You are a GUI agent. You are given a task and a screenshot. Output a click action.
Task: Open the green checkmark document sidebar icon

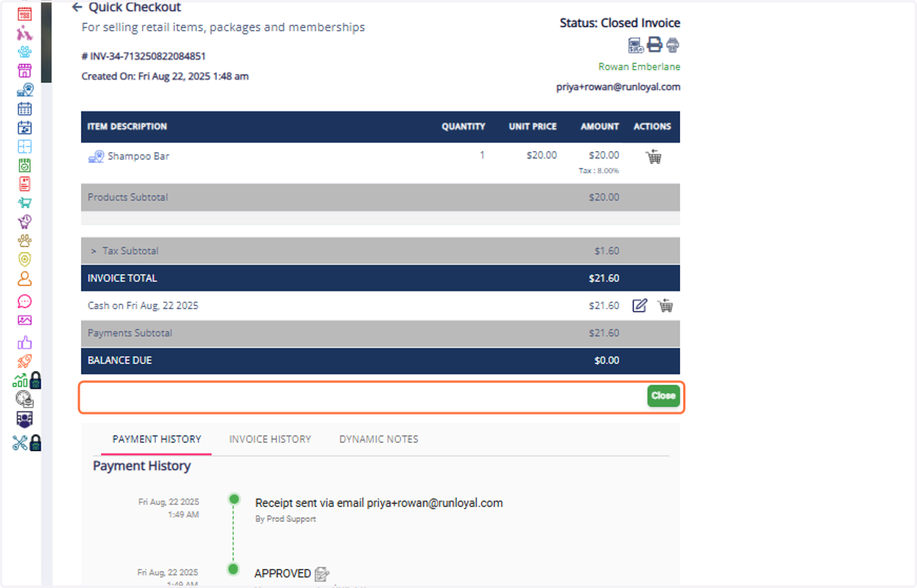click(x=24, y=165)
